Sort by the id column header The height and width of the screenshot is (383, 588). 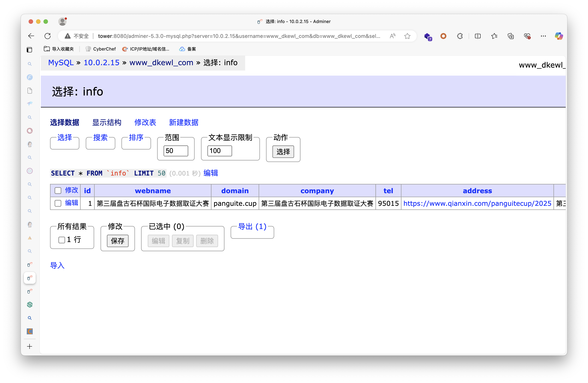[87, 191]
